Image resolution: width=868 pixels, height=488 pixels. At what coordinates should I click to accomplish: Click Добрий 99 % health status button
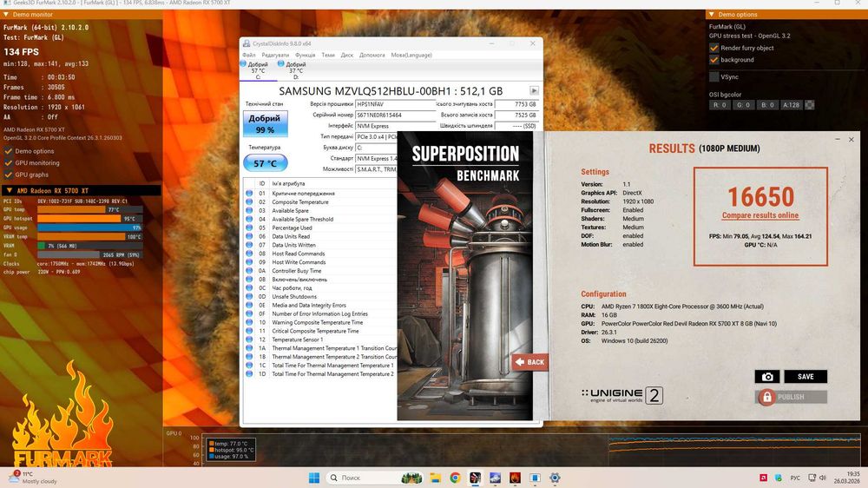pos(265,124)
